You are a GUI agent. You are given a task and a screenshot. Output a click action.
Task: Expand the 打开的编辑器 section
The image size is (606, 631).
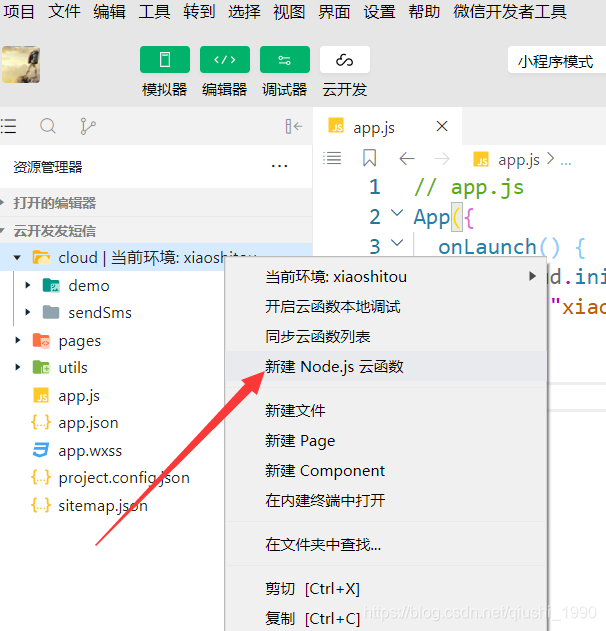156,203
